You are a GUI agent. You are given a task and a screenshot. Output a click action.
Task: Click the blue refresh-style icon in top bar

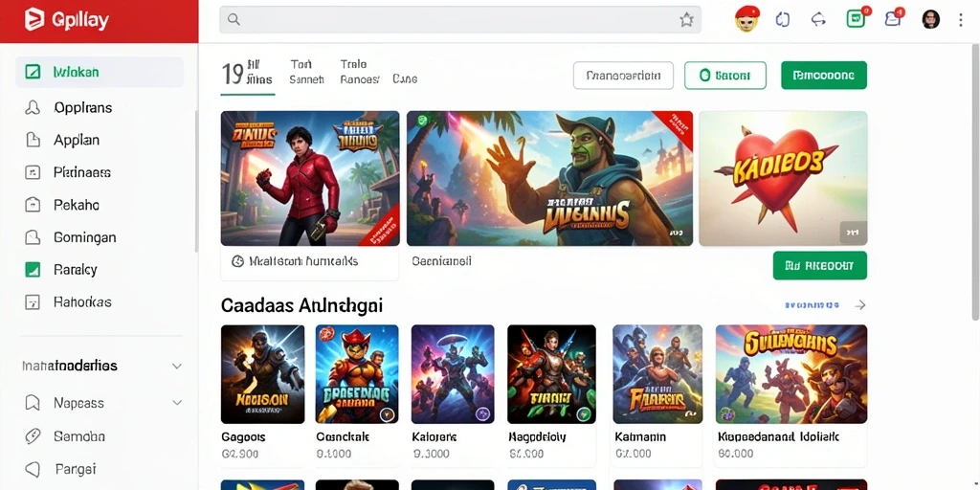(x=783, y=19)
